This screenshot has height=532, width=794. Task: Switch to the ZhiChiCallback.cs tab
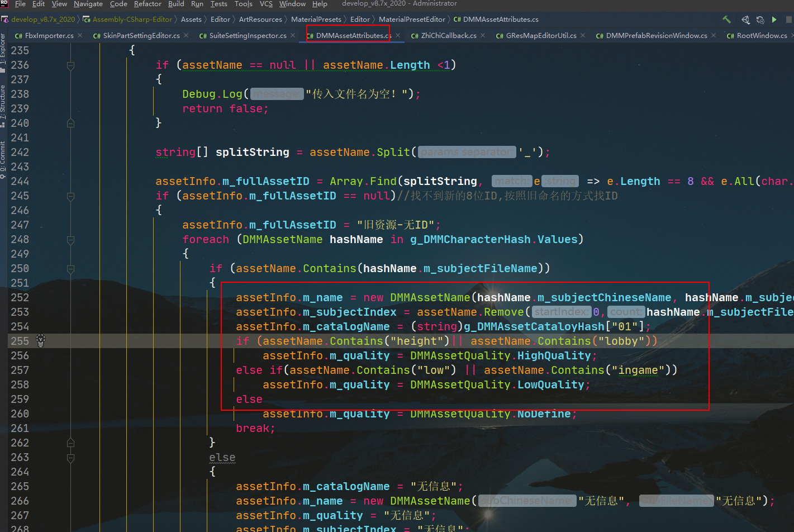tap(449, 35)
